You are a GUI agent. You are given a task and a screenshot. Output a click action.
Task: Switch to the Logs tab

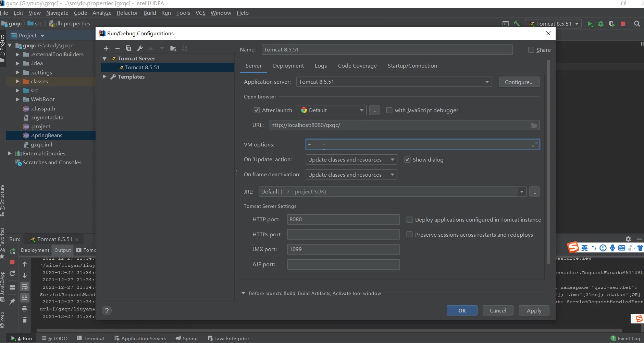(321, 66)
